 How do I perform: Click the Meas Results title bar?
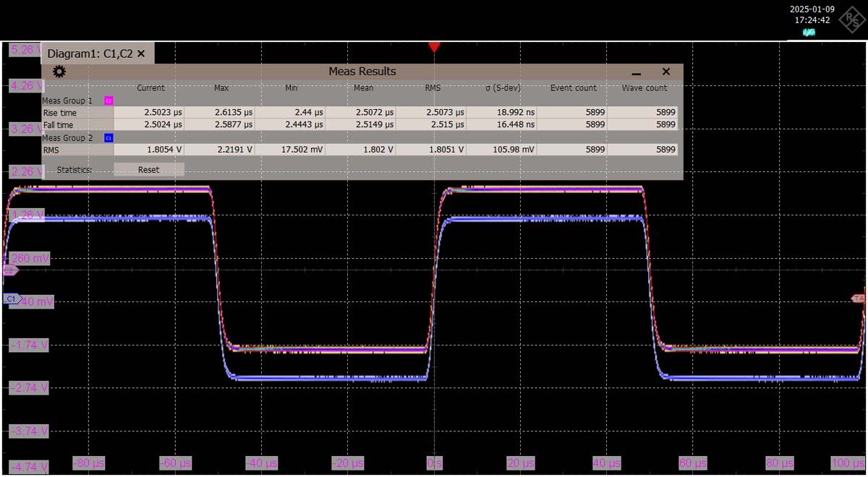(x=362, y=72)
